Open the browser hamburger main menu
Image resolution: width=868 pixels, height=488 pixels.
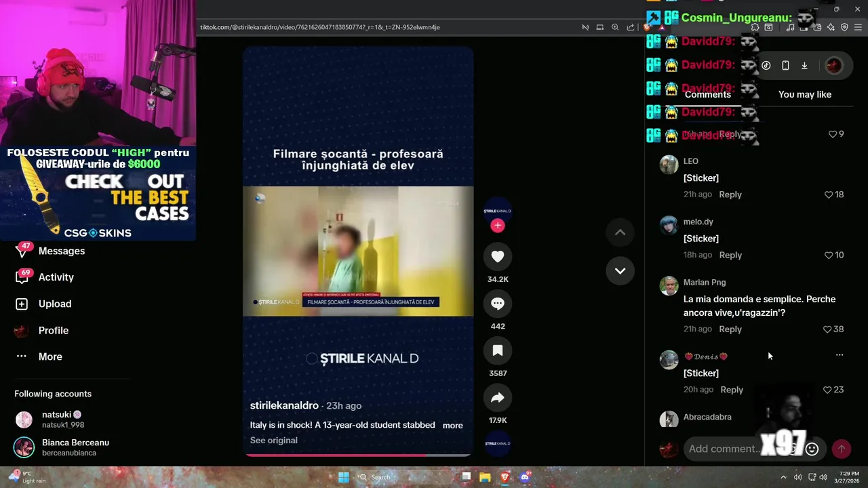pyautogui.click(x=859, y=27)
